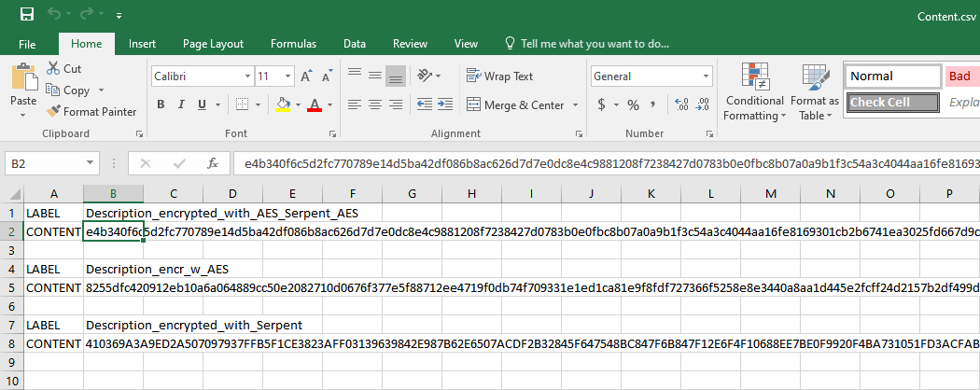This screenshot has width=980, height=390.
Task: Toggle Underline formatting
Action: click(202, 104)
